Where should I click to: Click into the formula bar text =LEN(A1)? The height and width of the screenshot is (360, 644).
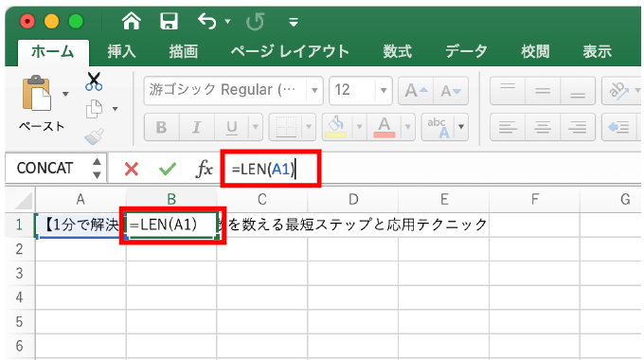point(263,169)
